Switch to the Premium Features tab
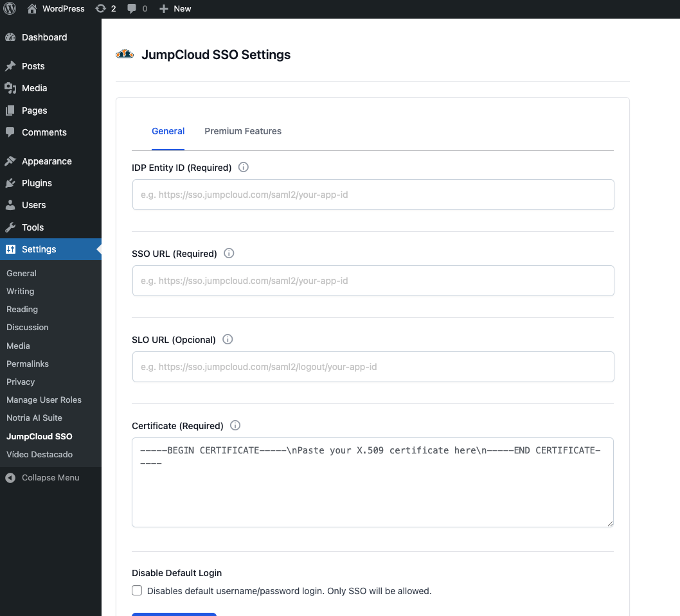This screenshot has width=680, height=616. (243, 131)
